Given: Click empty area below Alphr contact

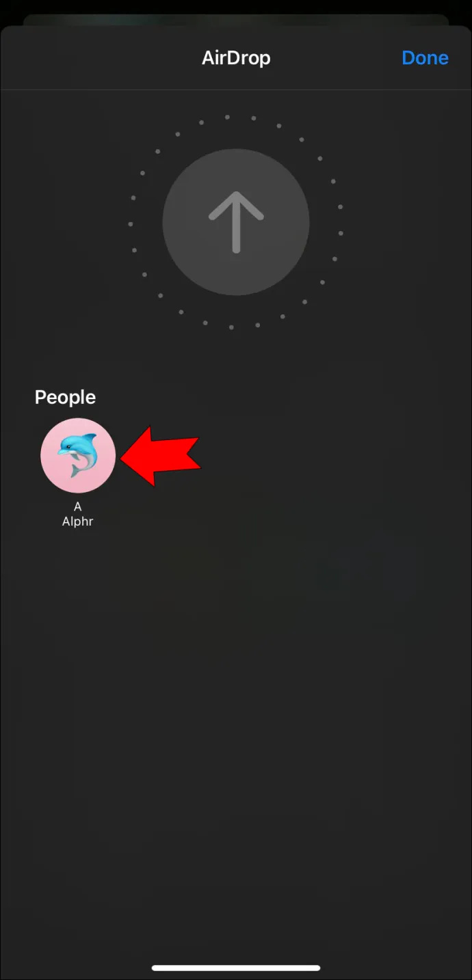Looking at the screenshot, I should 236,718.
